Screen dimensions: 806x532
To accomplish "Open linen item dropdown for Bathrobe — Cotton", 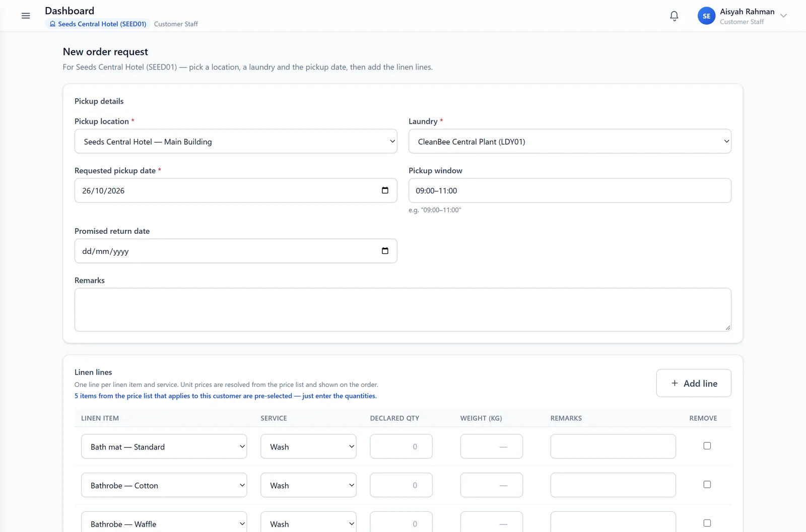I will coord(164,486).
